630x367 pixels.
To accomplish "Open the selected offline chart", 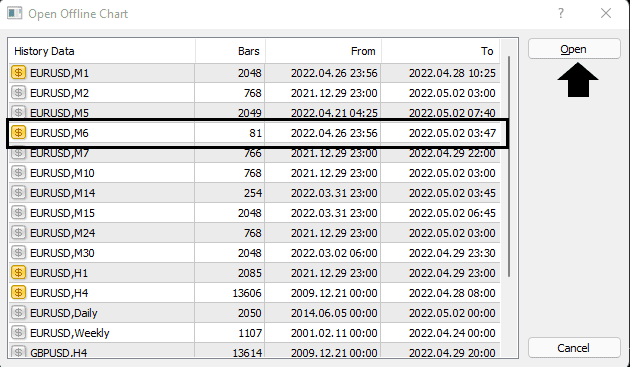I will [x=574, y=49].
